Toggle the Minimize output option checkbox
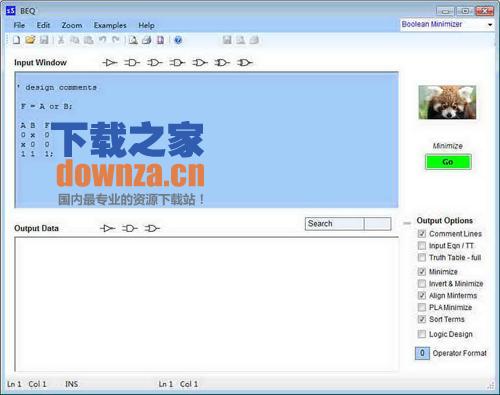The image size is (500, 395). click(x=422, y=272)
